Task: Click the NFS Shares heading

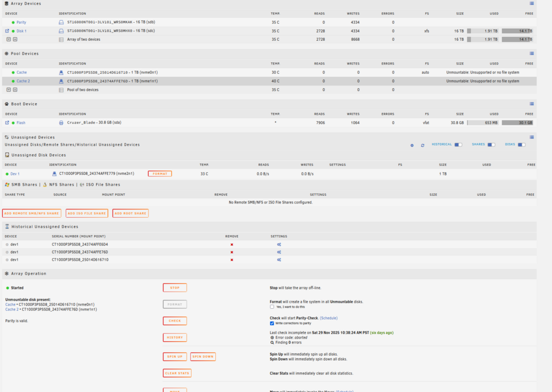Action: (x=62, y=185)
